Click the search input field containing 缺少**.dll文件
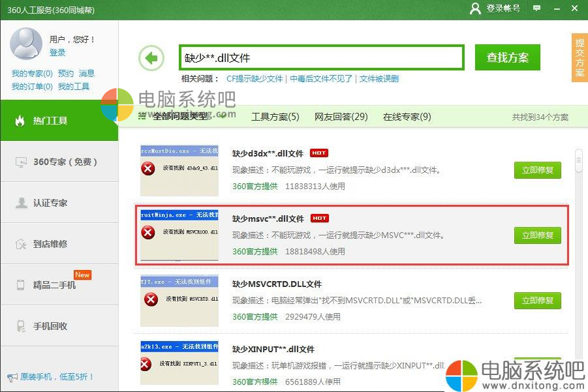This screenshot has width=588, height=392. click(322, 57)
